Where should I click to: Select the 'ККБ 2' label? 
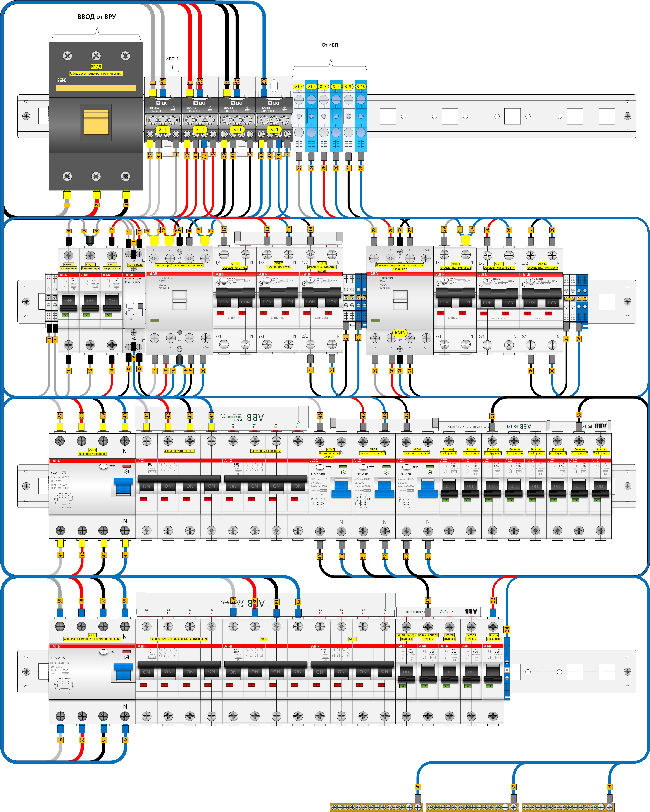[352, 639]
